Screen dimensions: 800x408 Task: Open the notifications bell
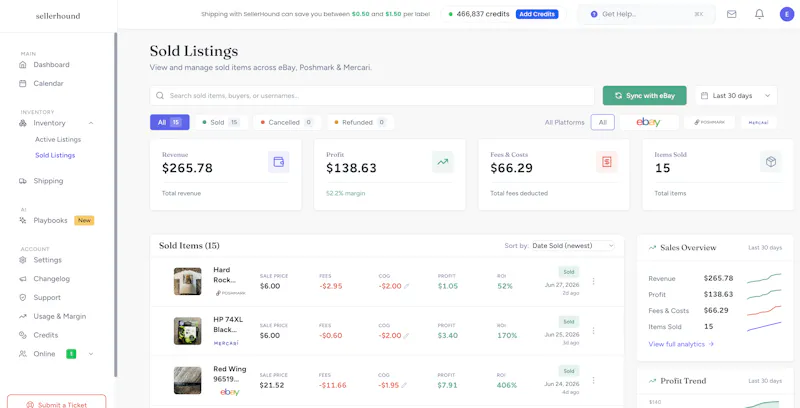tap(759, 14)
